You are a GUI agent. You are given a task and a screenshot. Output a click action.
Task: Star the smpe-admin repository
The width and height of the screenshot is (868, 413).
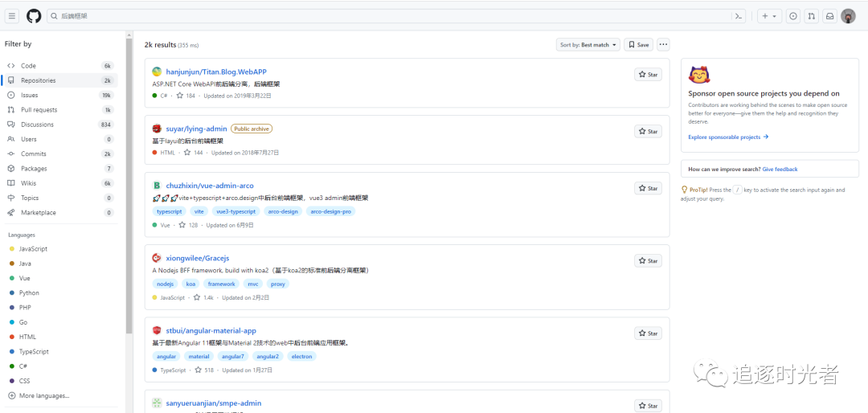(x=648, y=406)
